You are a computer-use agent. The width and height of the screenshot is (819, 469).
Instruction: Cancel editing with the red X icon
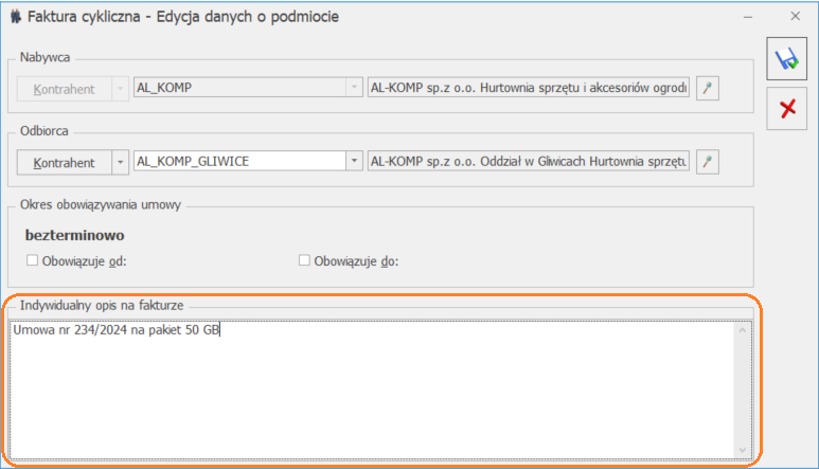pyautogui.click(x=787, y=109)
